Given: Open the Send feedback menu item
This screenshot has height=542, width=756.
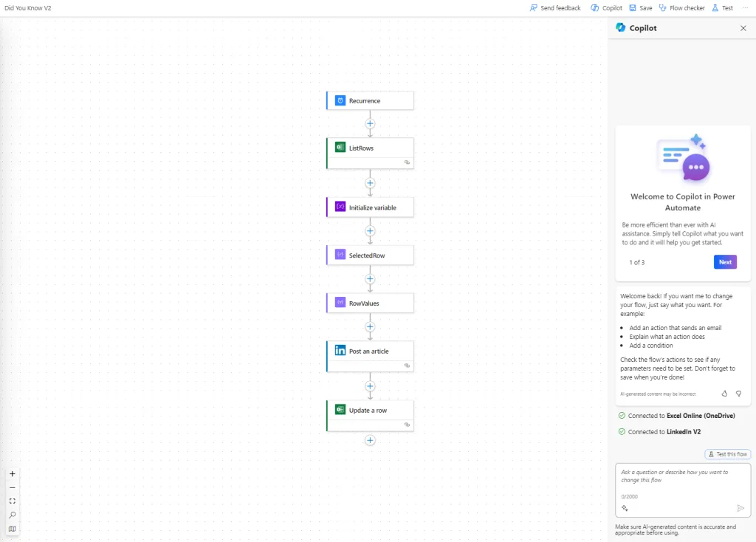Looking at the screenshot, I should [x=554, y=7].
